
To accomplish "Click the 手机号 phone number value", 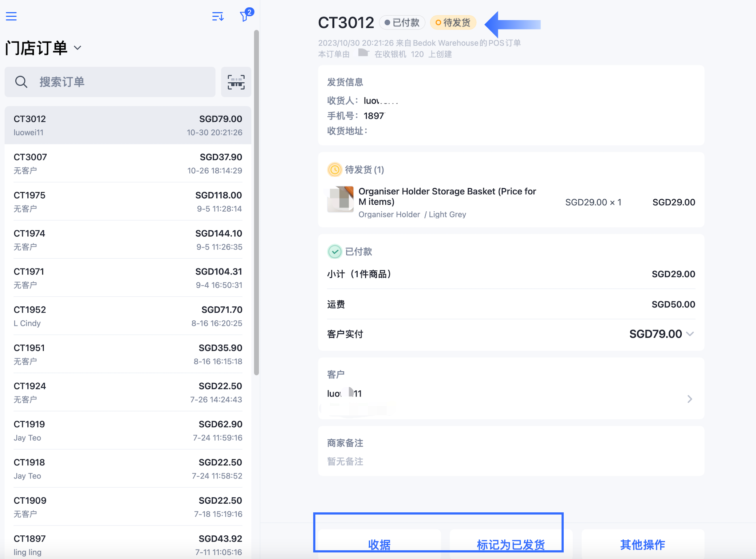I will click(x=374, y=116).
